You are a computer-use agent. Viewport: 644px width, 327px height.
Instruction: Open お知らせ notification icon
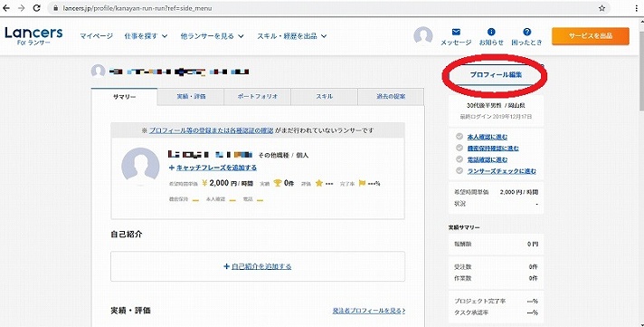coord(491,32)
